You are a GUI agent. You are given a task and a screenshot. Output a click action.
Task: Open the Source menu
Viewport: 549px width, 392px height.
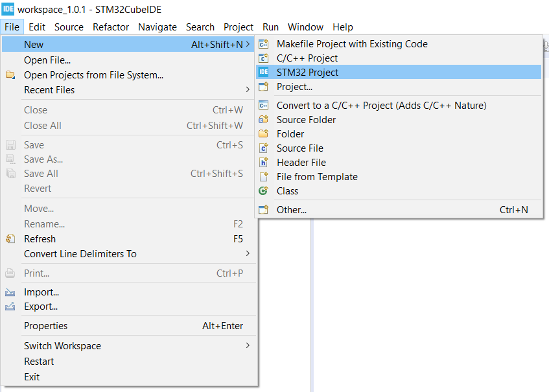[69, 27]
